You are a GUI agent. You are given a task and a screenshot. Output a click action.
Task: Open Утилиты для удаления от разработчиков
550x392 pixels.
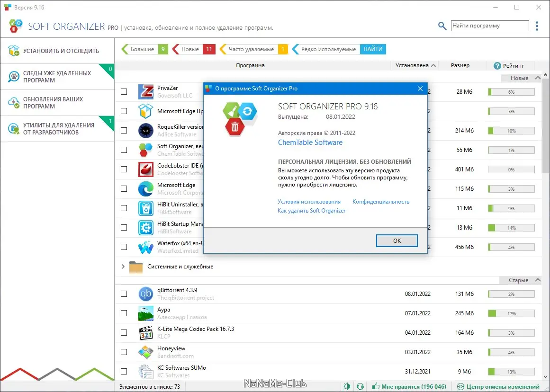click(57, 129)
